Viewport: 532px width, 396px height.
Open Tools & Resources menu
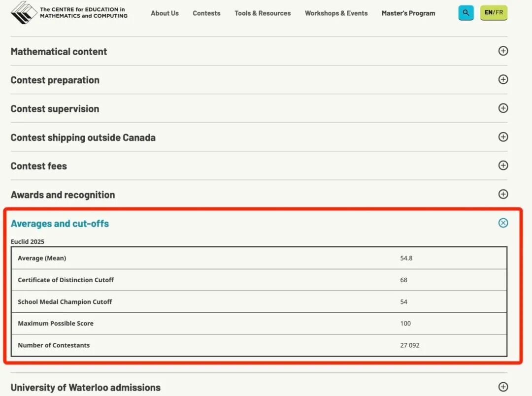263,13
